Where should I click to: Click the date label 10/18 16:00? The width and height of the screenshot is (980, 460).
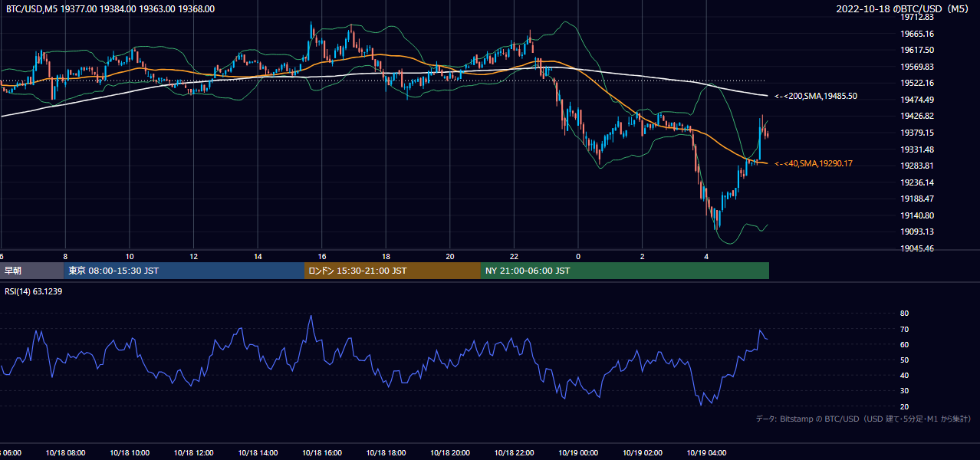[x=323, y=453]
